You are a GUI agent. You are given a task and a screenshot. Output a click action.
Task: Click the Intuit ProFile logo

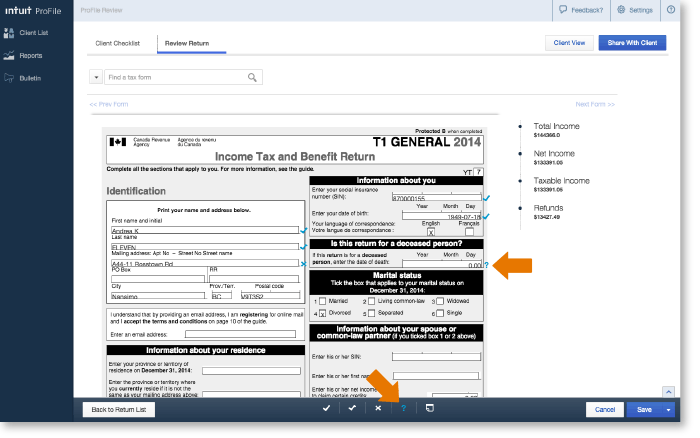coord(33,10)
